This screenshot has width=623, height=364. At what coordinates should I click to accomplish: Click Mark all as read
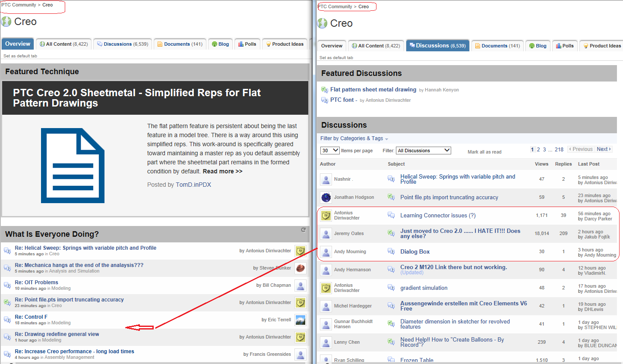point(484,152)
